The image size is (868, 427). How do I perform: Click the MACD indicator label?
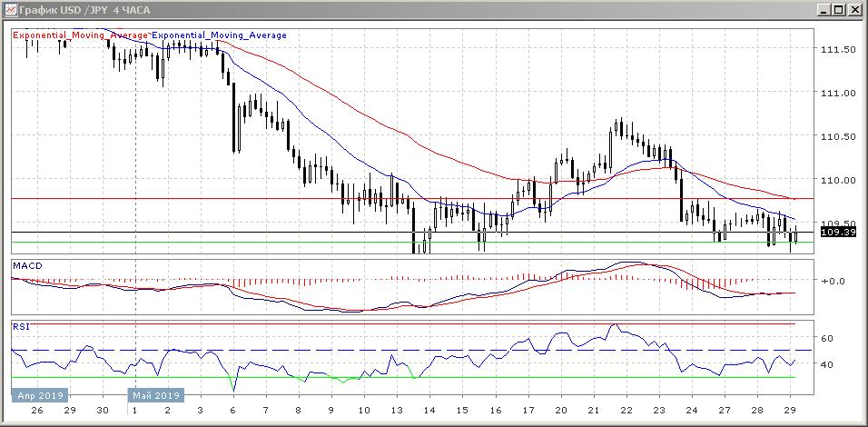(x=25, y=265)
